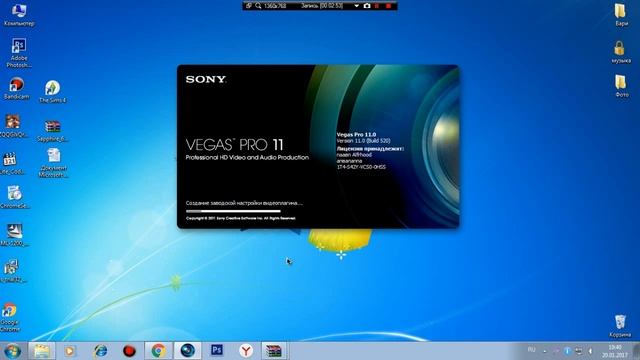Stop the Bandicam recording
Image resolution: width=640 pixels, height=360 pixels.
point(389,6)
